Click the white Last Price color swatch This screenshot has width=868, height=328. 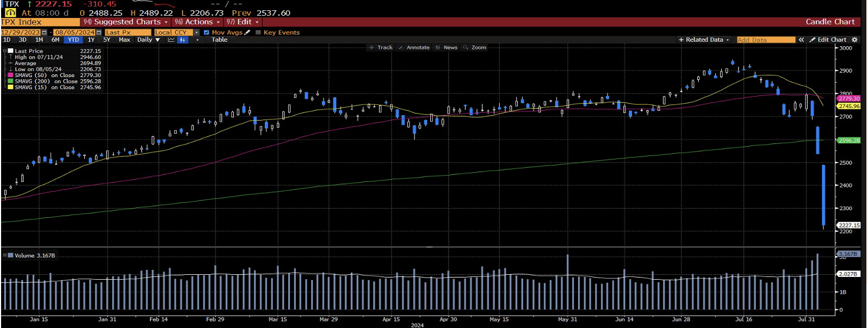(10, 51)
